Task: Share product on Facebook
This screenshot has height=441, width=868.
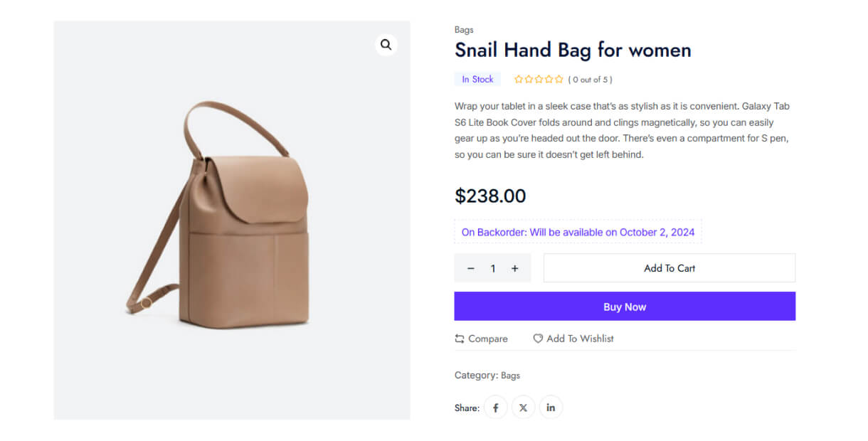Action: [496, 408]
